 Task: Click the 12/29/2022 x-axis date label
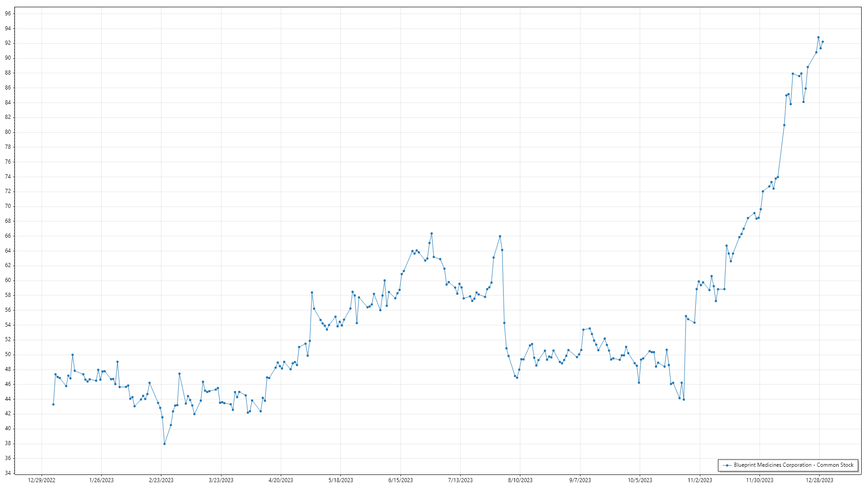click(x=42, y=480)
